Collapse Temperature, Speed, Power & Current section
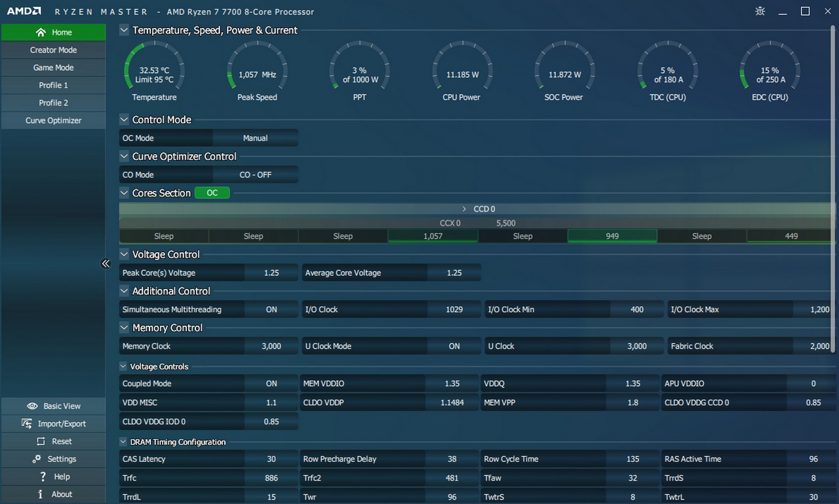Image resolution: width=839 pixels, height=504 pixels. coord(124,30)
